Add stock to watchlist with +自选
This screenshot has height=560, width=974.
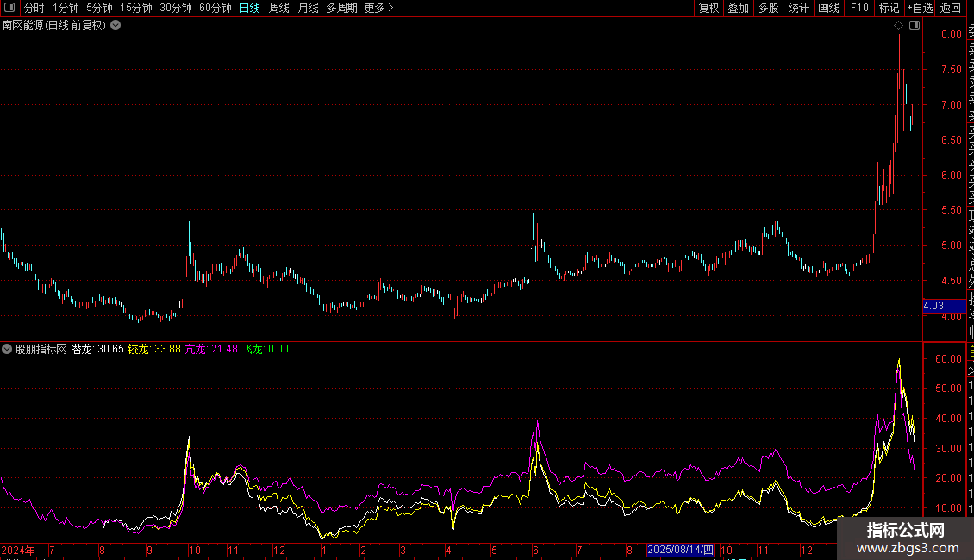click(920, 8)
